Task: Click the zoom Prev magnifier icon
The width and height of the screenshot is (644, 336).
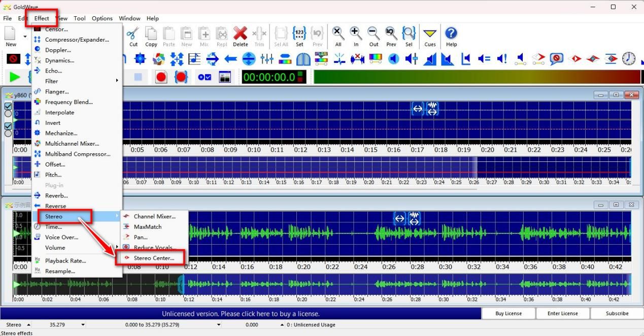Action: coord(391,37)
